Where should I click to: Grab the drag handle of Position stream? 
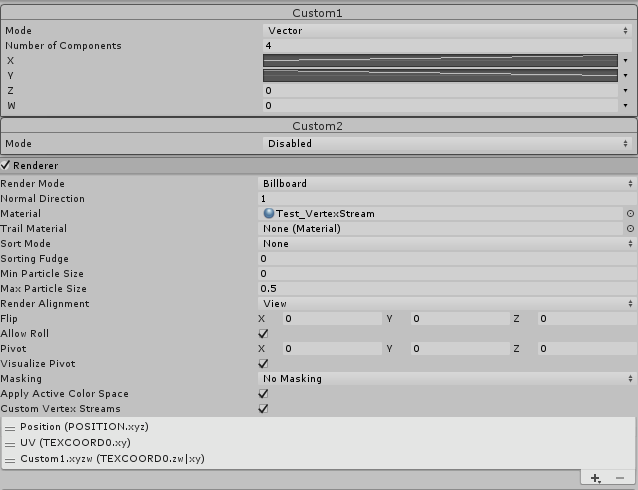click(10, 427)
